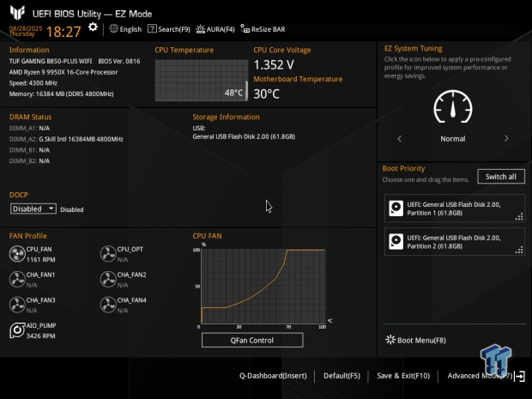This screenshot has width=532, height=399.
Task: Select the USB Flash Disk Partition 2 boot entry
Action: 454,242
